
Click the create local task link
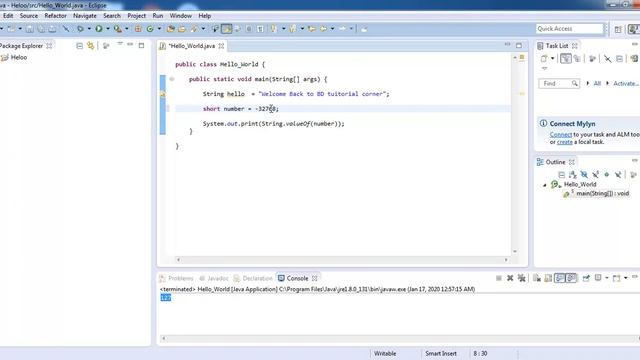pyautogui.click(x=564, y=142)
